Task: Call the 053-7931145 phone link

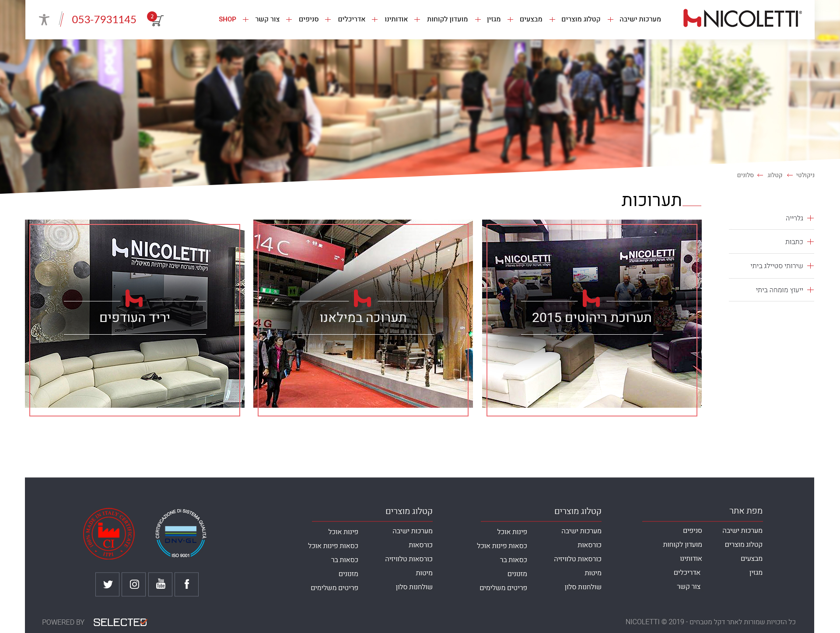Action: (104, 20)
